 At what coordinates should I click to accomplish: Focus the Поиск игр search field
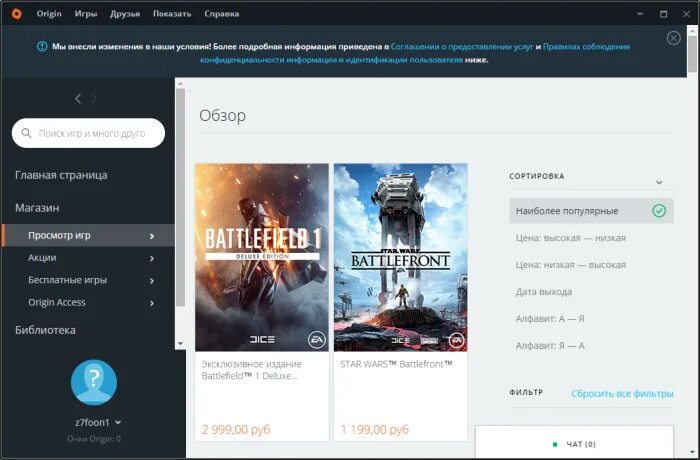tap(88, 133)
